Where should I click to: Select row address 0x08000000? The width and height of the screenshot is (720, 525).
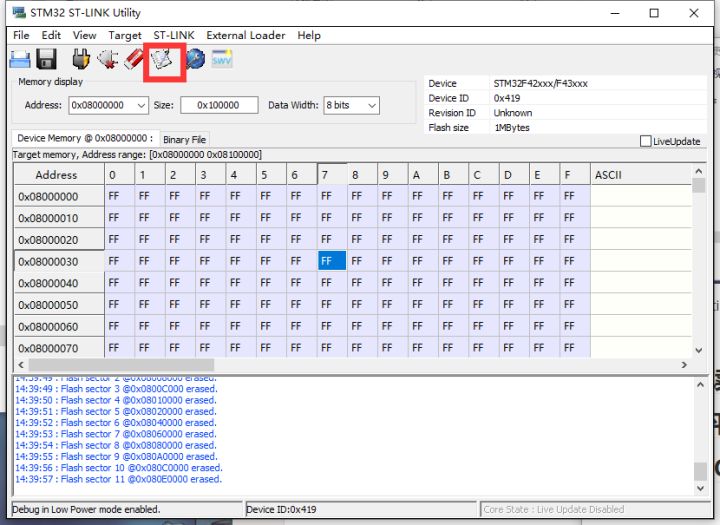59,197
